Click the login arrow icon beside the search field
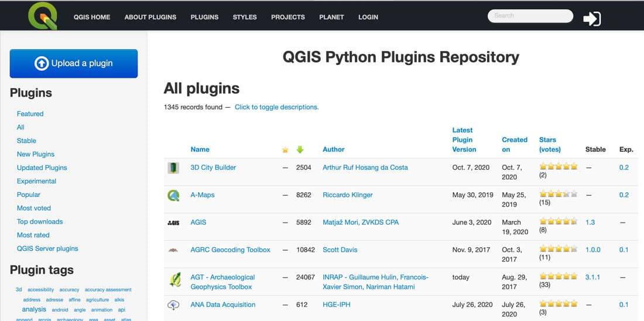 [592, 19]
